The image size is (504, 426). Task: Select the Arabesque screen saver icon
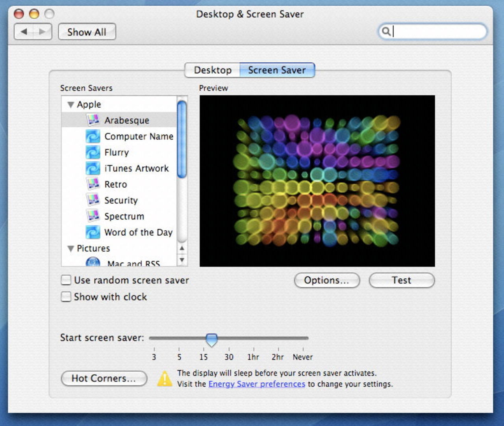pyautogui.click(x=93, y=120)
